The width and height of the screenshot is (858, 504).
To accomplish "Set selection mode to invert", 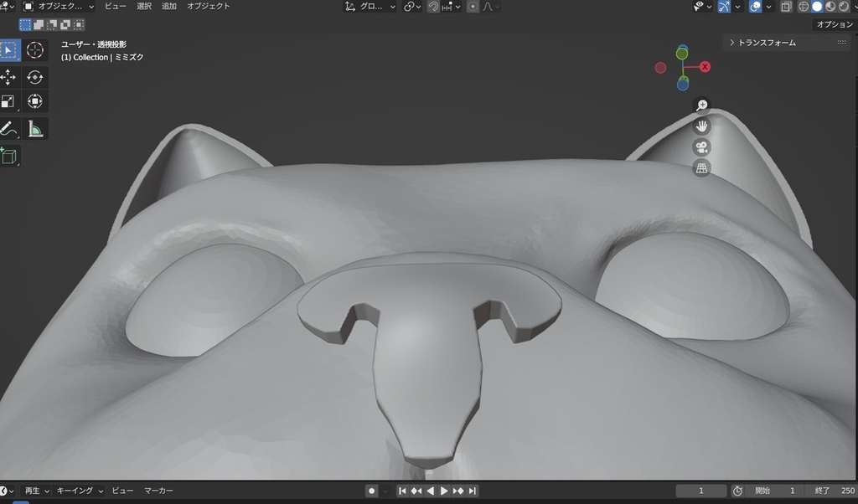I will pos(65,24).
